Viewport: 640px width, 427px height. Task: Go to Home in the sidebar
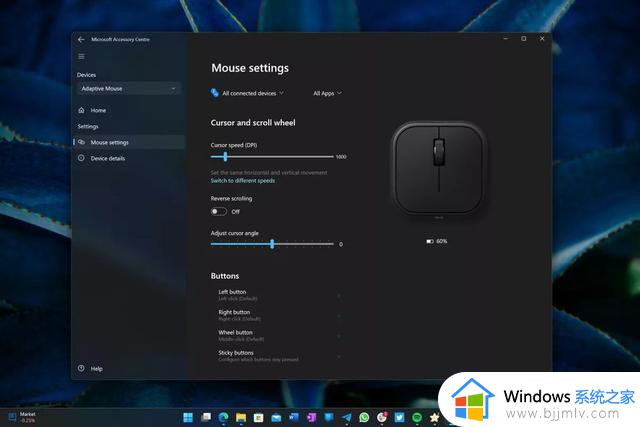129,110
